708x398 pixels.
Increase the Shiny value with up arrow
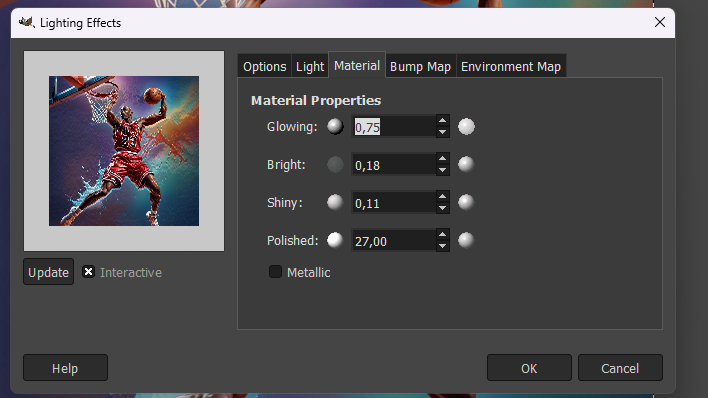click(x=442, y=197)
